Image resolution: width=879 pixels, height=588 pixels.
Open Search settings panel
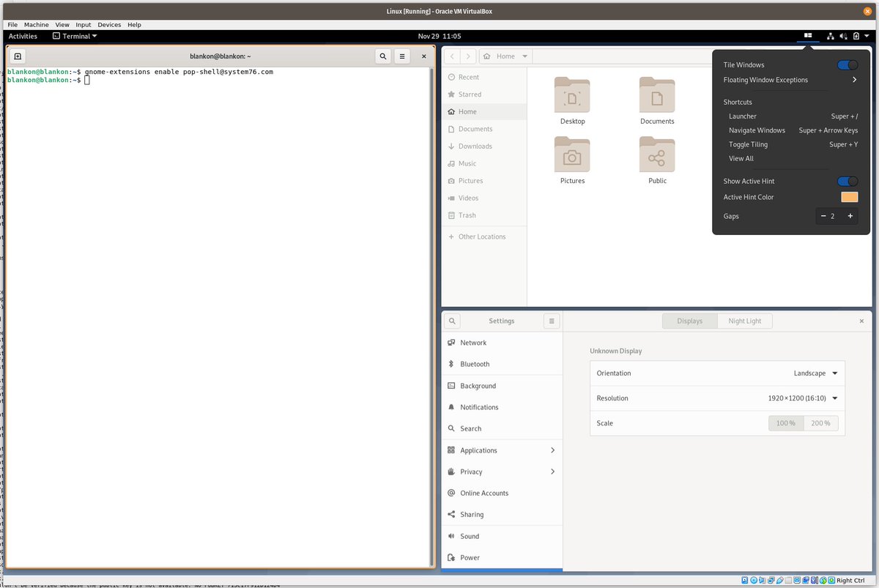502,428
